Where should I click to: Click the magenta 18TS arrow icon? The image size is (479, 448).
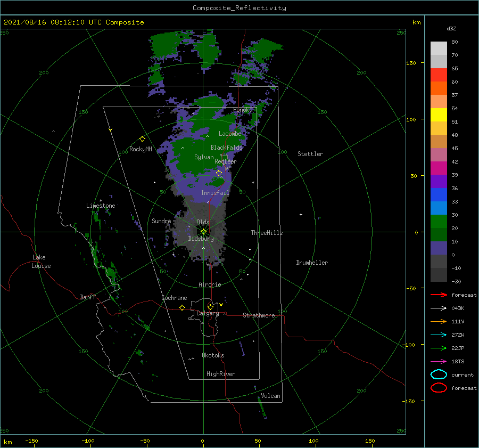click(439, 362)
